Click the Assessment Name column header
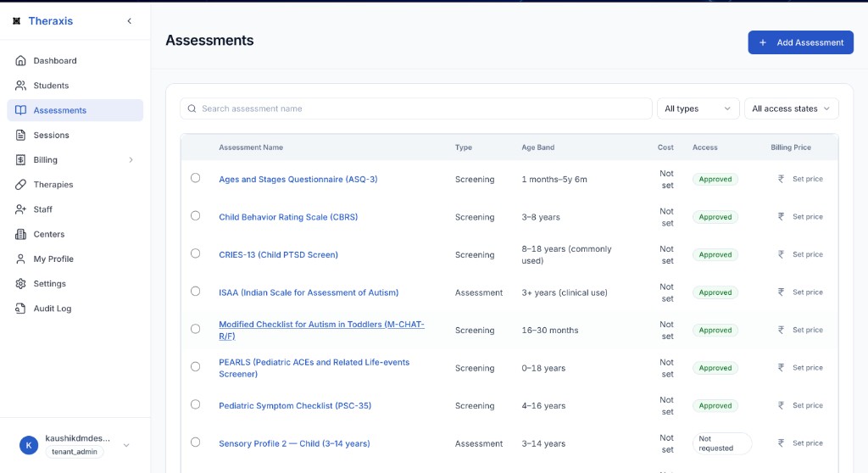 pos(251,147)
